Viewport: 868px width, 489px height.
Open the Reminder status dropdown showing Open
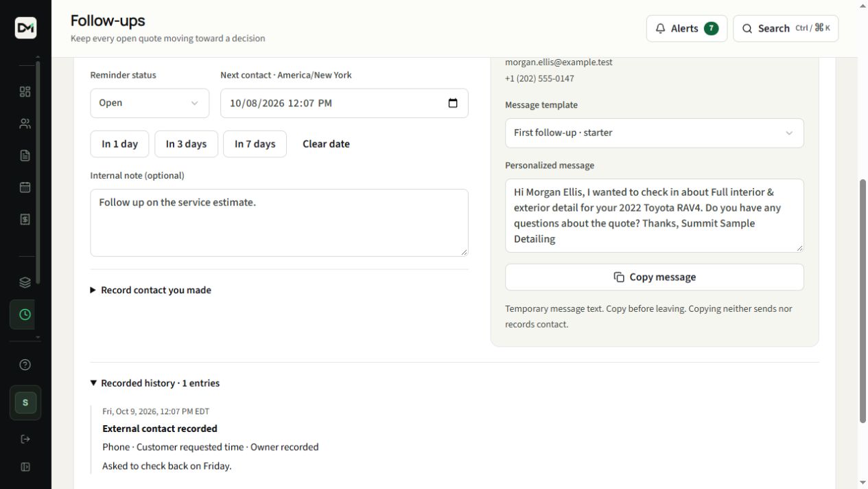point(150,103)
